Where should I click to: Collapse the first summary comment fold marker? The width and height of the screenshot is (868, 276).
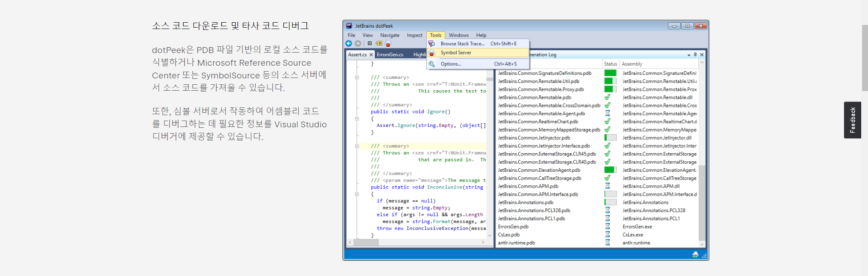[x=357, y=77]
